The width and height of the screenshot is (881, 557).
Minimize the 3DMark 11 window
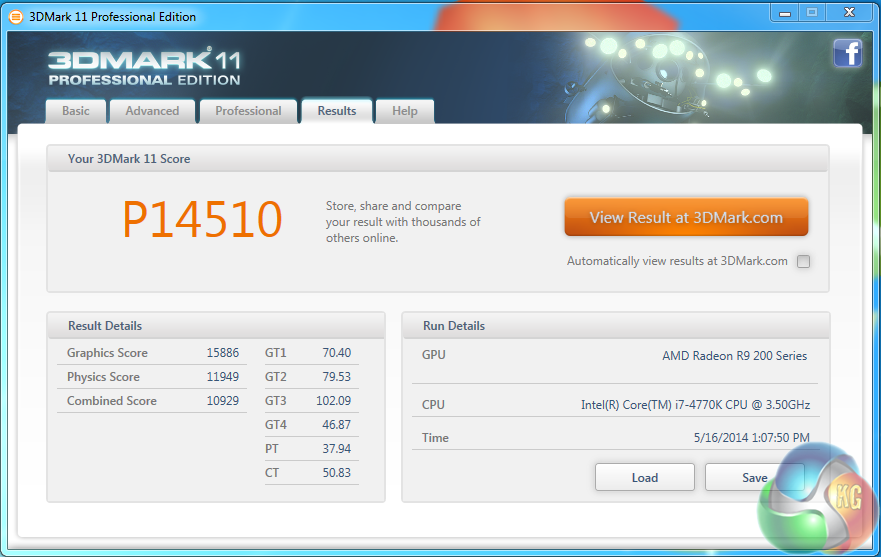785,12
